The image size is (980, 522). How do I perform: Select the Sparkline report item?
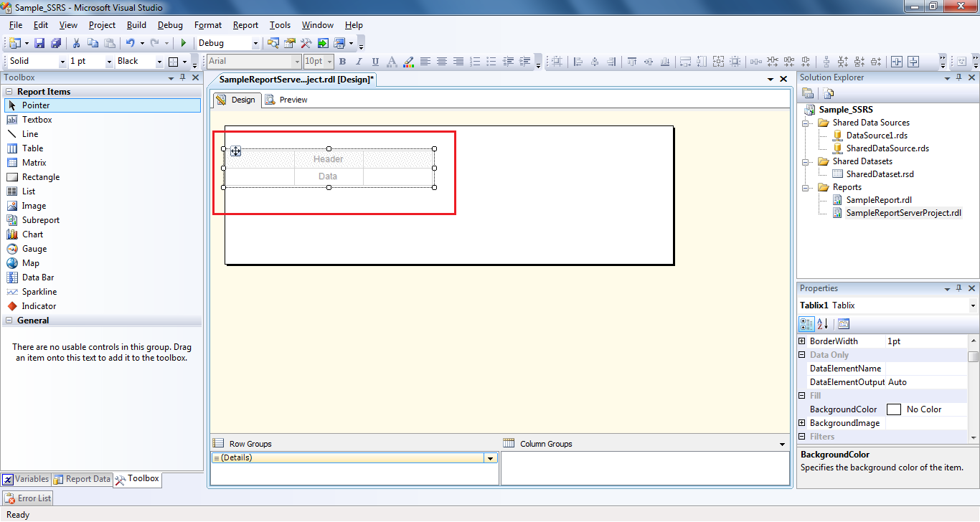(x=102, y=292)
